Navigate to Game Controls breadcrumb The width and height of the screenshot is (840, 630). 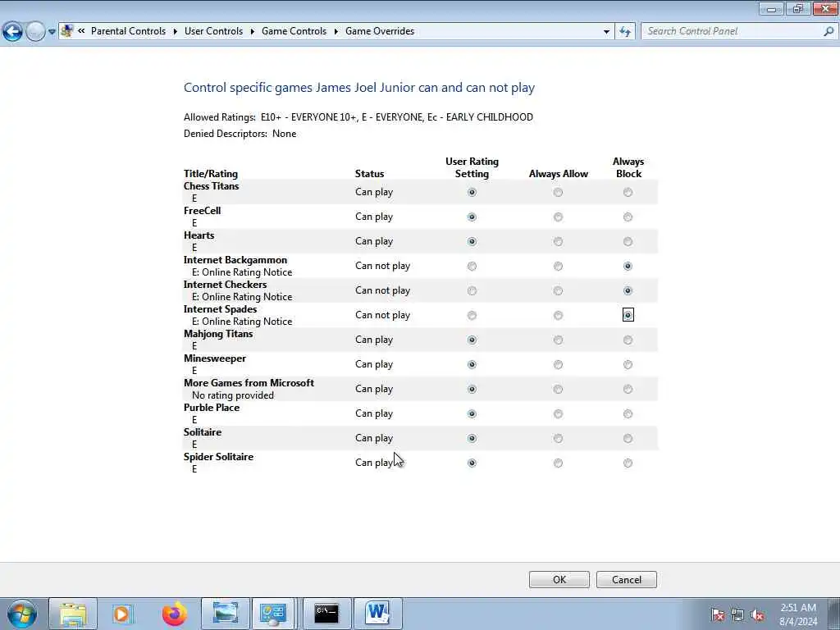(294, 31)
